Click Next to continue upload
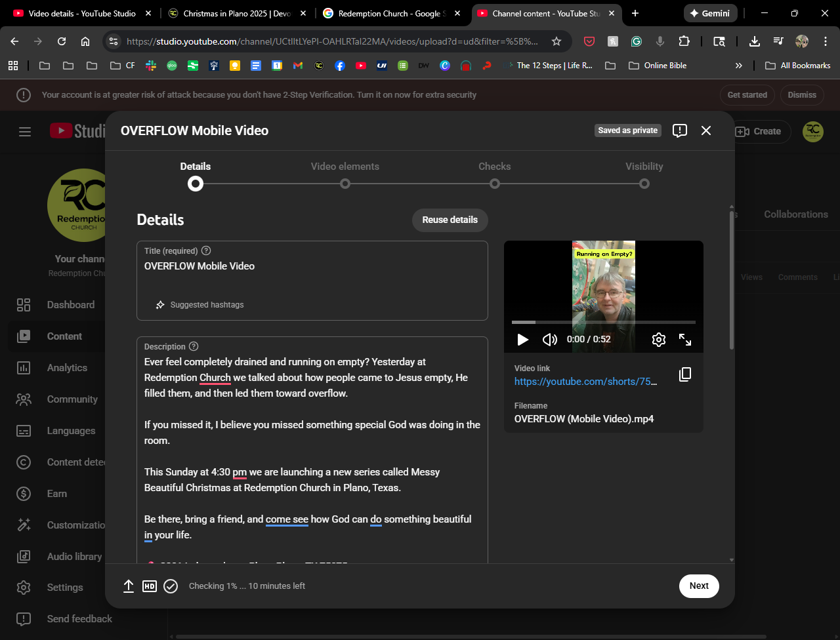The image size is (840, 640). click(699, 586)
